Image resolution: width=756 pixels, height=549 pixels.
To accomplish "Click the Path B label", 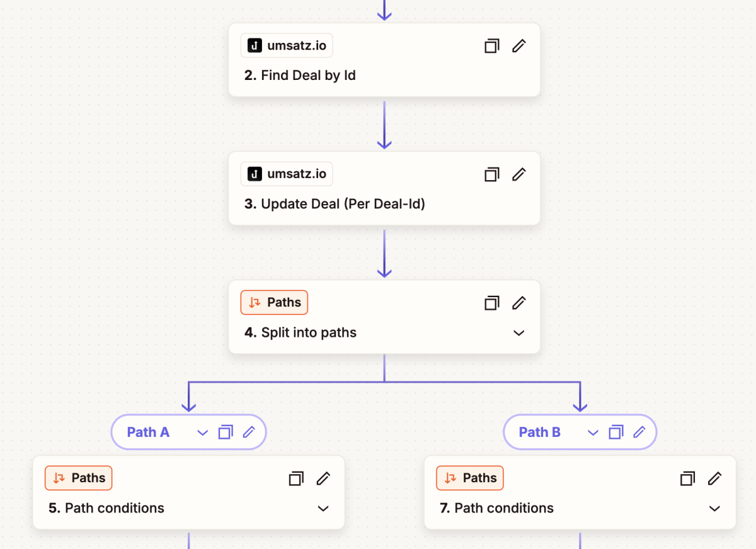I will tap(539, 432).
